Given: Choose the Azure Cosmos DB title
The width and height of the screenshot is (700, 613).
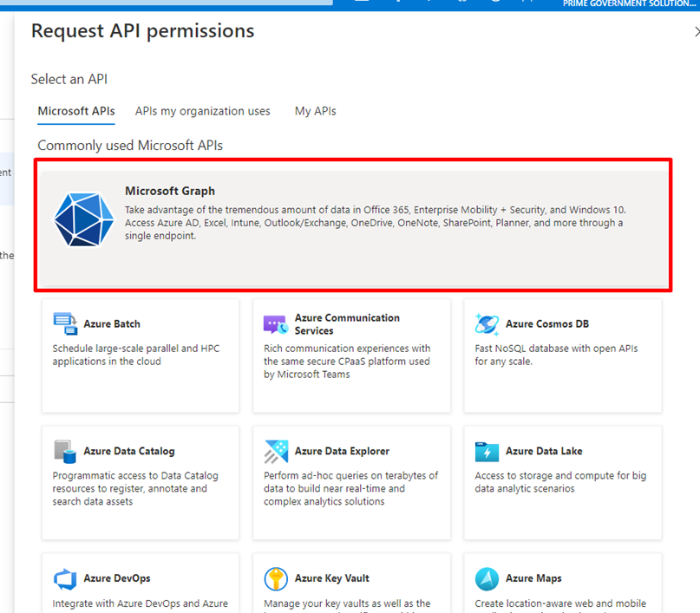Looking at the screenshot, I should (x=547, y=324).
